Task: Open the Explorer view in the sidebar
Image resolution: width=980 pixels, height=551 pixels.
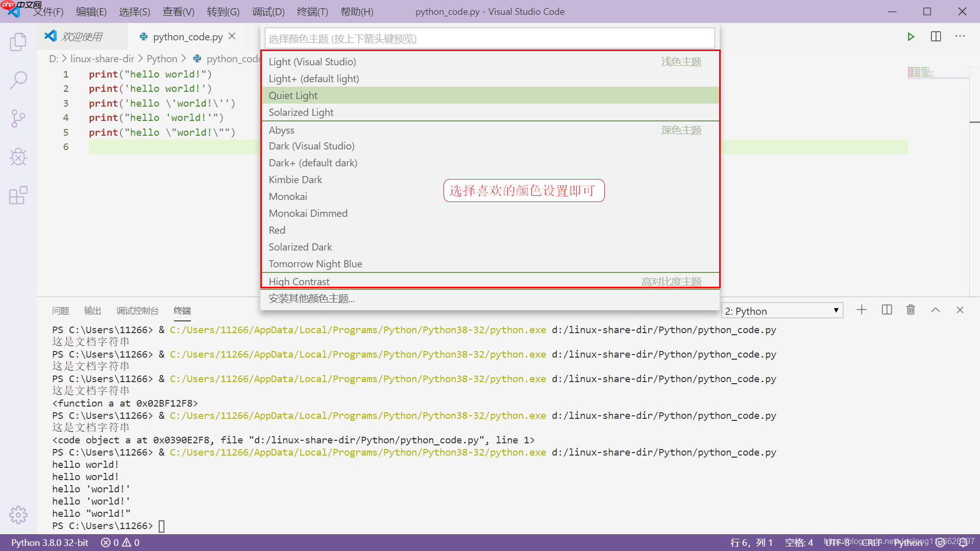Action: 18,42
